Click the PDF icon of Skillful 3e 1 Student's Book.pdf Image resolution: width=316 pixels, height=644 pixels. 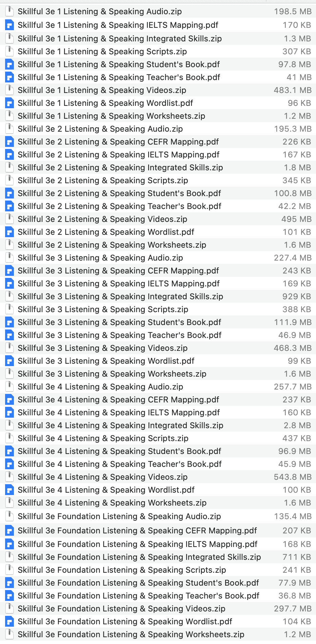[x=10, y=64]
